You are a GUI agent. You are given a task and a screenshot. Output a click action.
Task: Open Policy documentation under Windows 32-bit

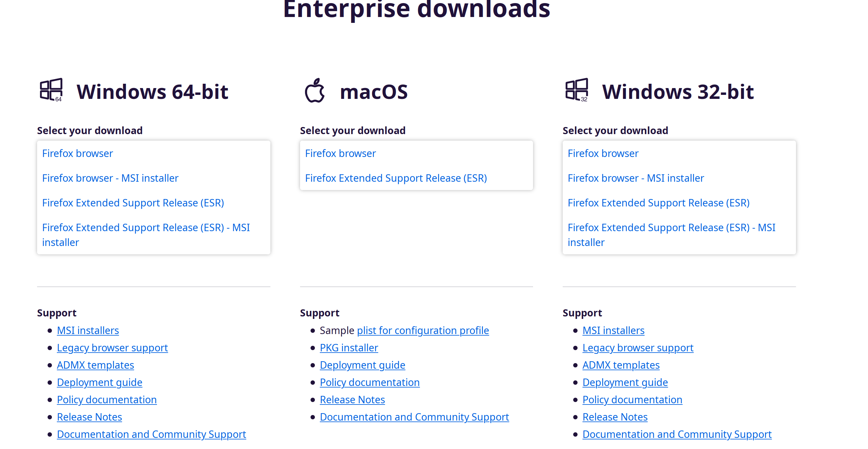[x=632, y=400]
